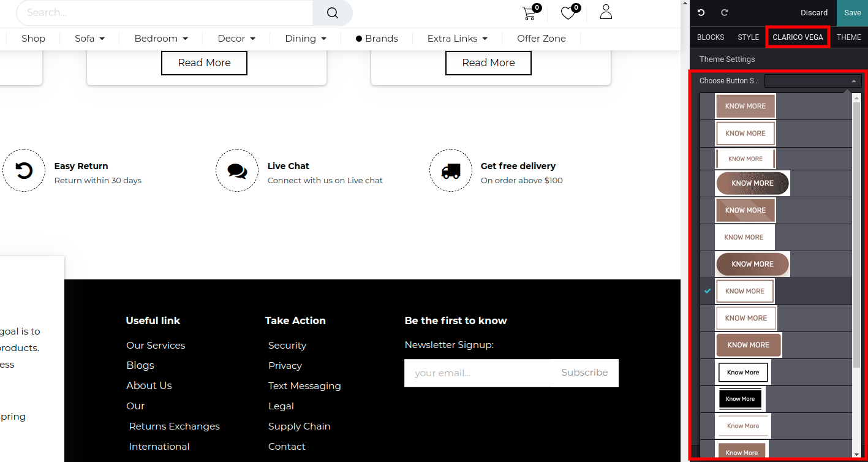This screenshot has width=868, height=462.
Task: Switch to the BLOCKS tab
Action: pyautogui.click(x=711, y=37)
